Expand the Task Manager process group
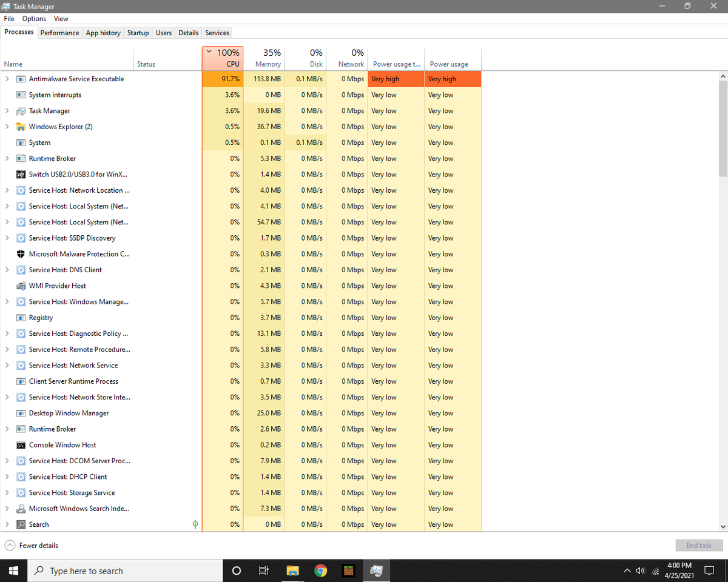The width and height of the screenshot is (728, 582). [7, 111]
